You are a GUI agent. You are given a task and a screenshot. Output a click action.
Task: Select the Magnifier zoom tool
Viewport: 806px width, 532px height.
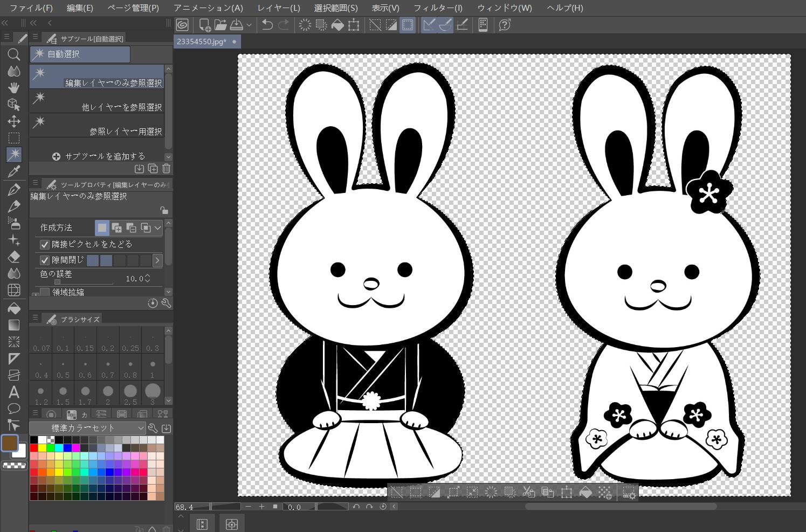click(14, 54)
